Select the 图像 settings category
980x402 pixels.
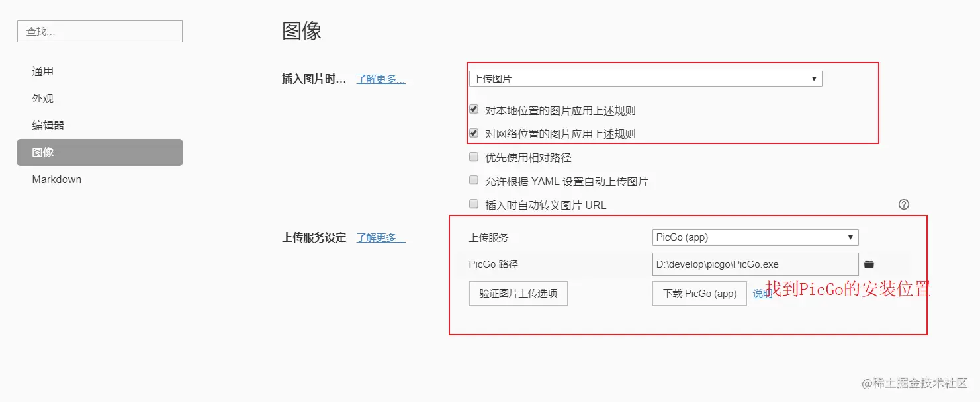coord(100,152)
